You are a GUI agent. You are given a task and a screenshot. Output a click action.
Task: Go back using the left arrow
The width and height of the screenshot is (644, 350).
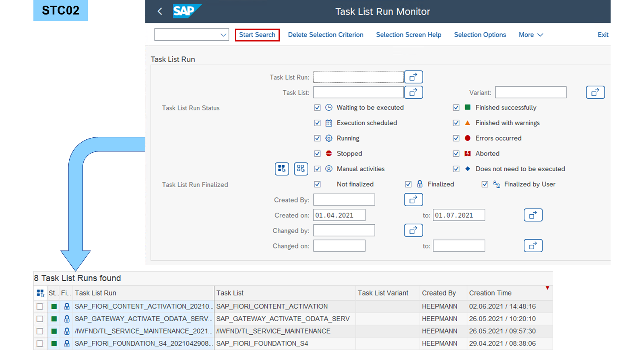point(160,11)
